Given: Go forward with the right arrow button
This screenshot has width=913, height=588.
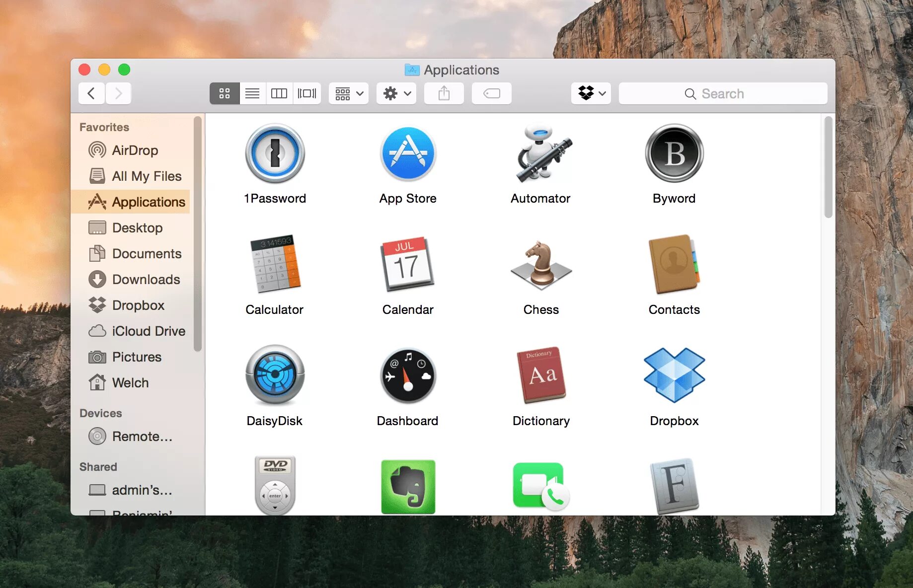Looking at the screenshot, I should click(118, 93).
